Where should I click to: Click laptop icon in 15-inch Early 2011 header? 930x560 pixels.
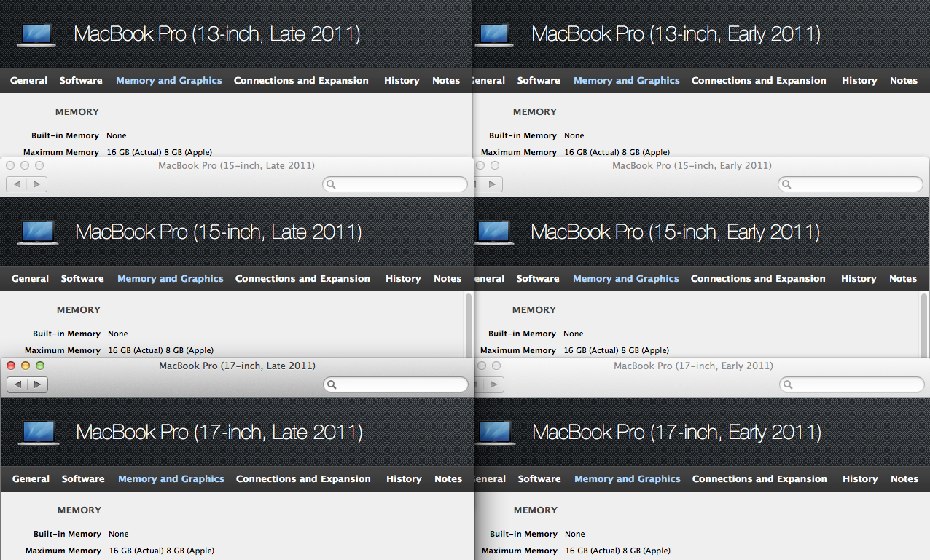494,233
